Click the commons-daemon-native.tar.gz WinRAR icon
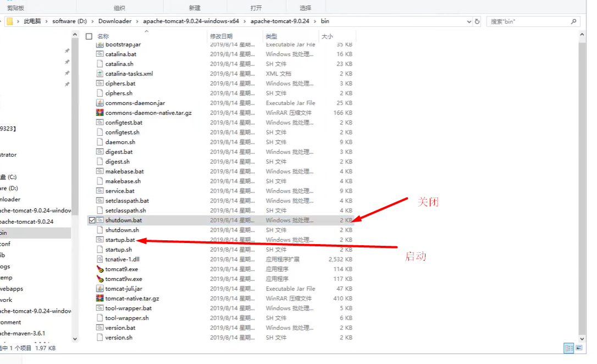597x364 pixels. pyautogui.click(x=99, y=113)
